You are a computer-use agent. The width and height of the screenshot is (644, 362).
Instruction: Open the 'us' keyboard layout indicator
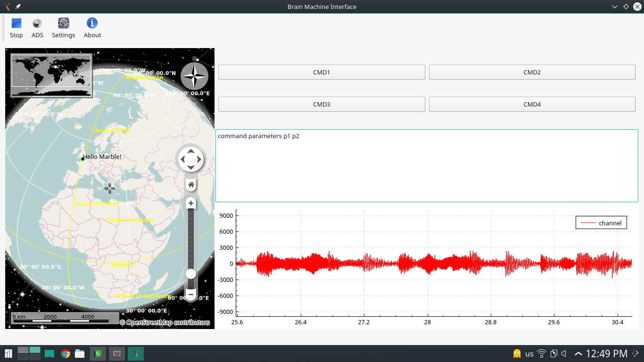coord(529,354)
